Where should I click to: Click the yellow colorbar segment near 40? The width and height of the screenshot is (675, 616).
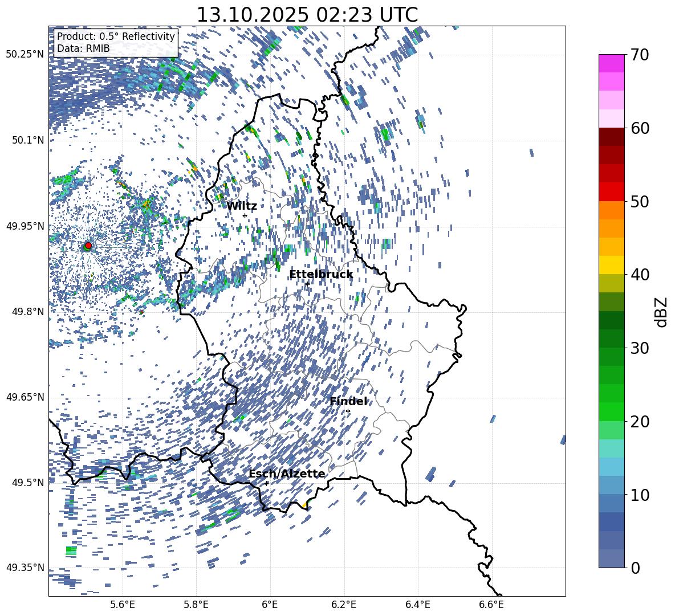click(612, 266)
